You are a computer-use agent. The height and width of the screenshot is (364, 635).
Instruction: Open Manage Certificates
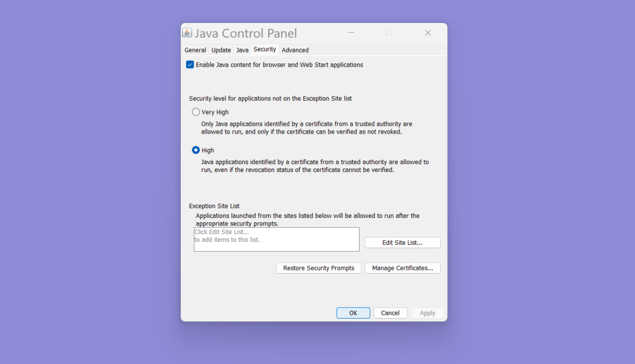[402, 268]
